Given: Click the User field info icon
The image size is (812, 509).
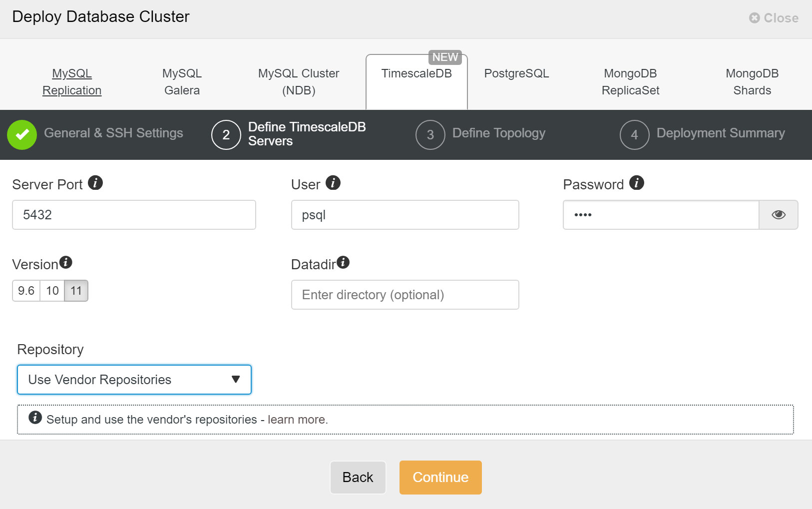Looking at the screenshot, I should click(x=333, y=183).
